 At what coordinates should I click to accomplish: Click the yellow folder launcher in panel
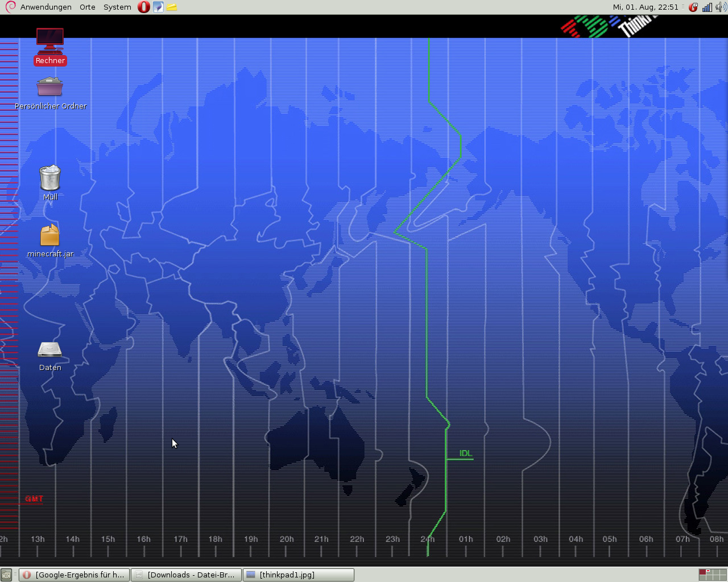(172, 7)
